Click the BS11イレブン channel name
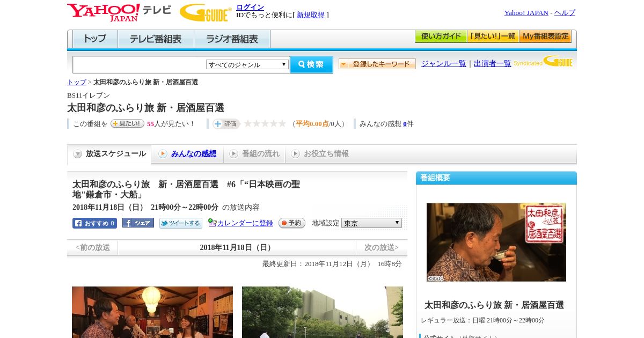This screenshot has width=644, height=338. (89, 95)
